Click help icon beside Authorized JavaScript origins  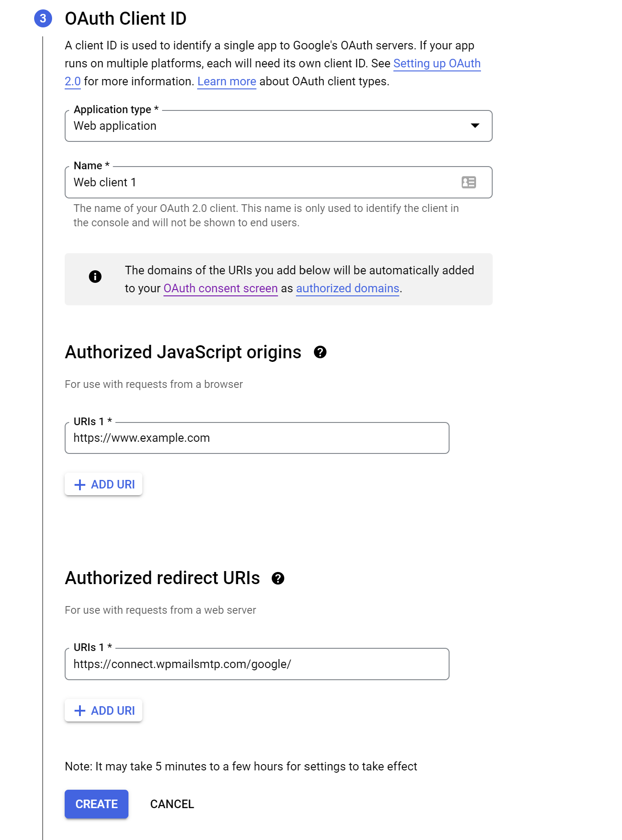320,352
